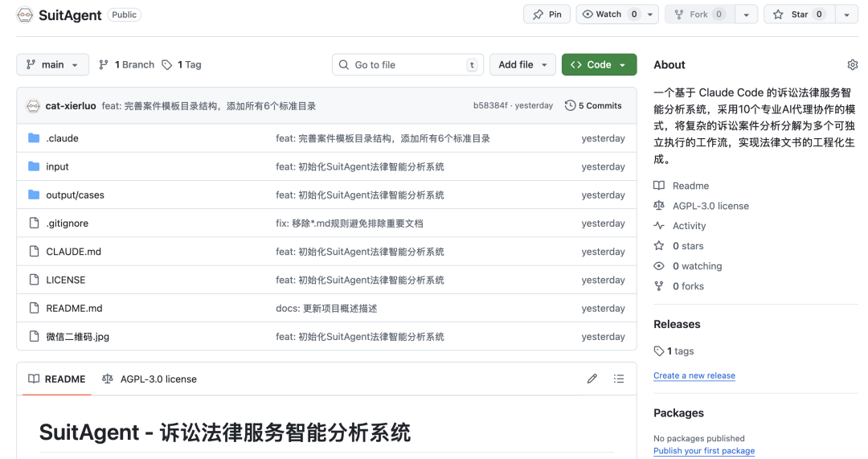Click the file icon beside LICENSE
This screenshot has height=459, width=868.
click(34, 280)
